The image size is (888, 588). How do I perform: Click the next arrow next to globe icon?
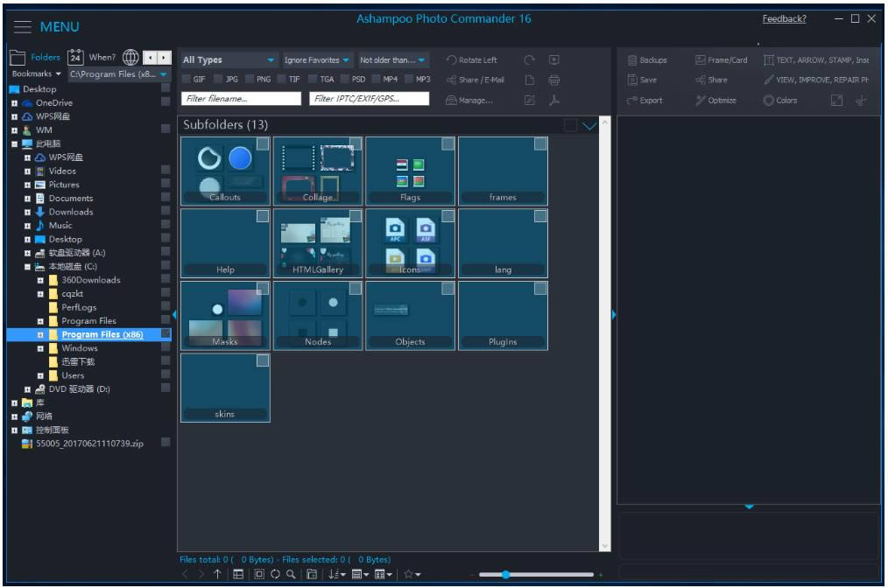coord(164,57)
